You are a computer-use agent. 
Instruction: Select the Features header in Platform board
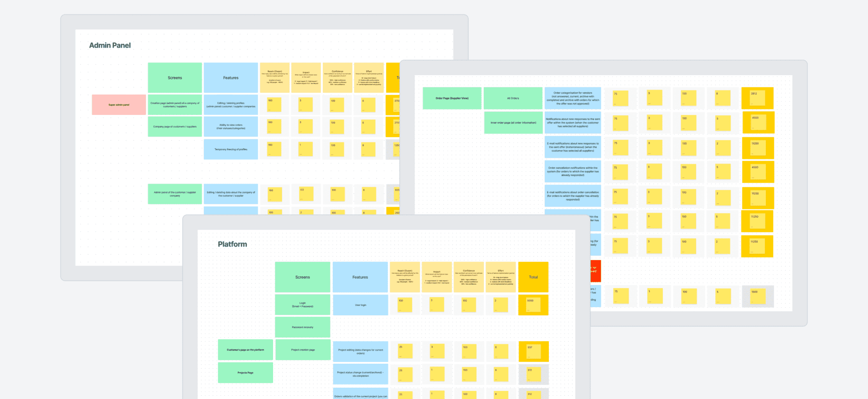(x=360, y=277)
